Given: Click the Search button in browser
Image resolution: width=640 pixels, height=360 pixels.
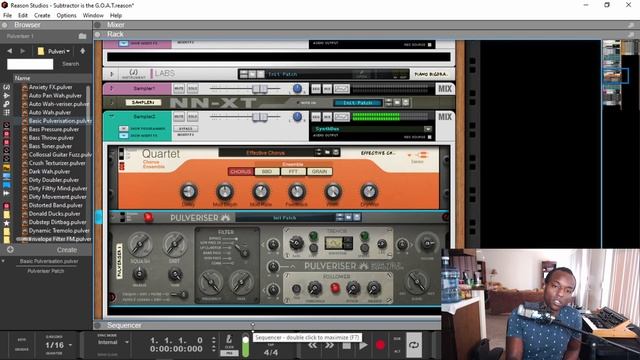Looking at the screenshot, I should (x=71, y=64).
